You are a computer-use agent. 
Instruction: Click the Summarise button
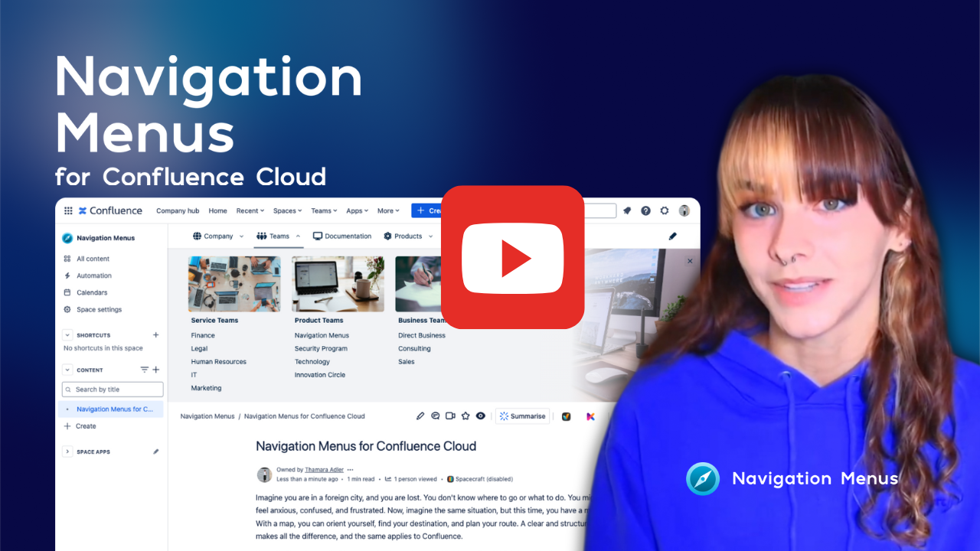(522, 416)
